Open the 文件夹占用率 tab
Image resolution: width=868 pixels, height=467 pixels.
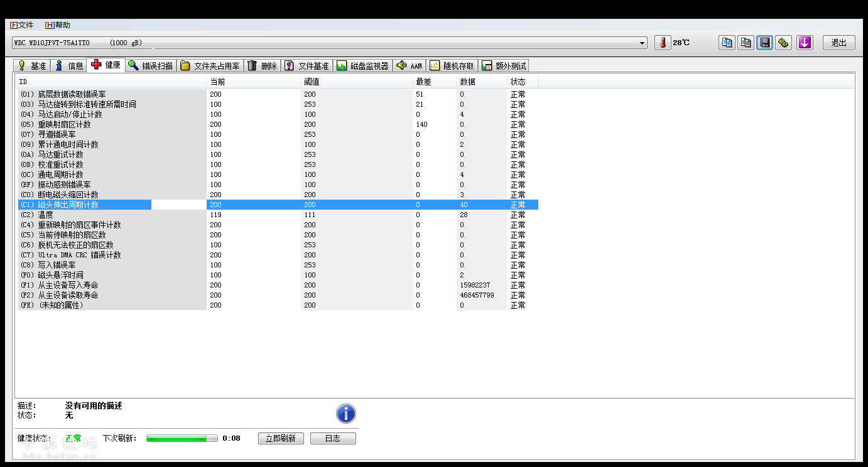click(x=210, y=66)
